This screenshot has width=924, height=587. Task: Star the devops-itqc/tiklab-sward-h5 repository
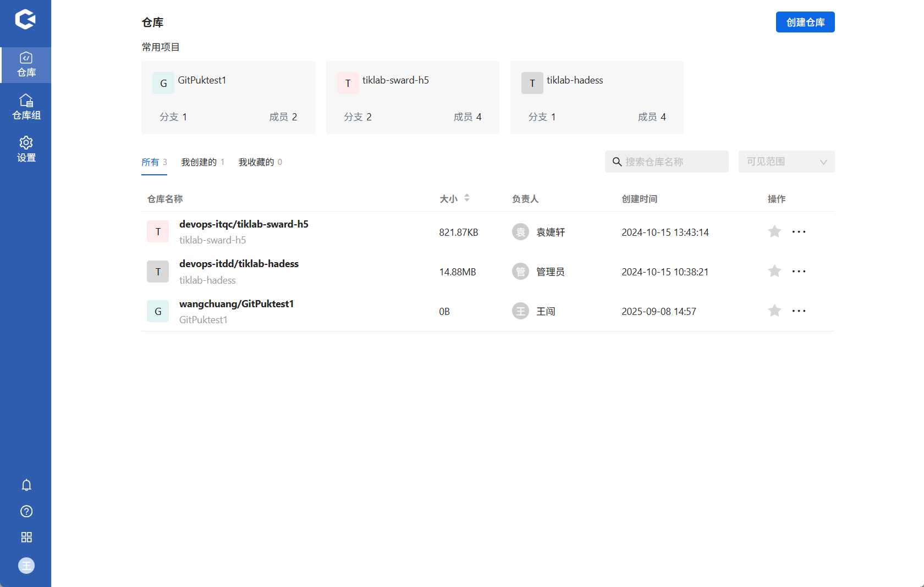click(774, 231)
